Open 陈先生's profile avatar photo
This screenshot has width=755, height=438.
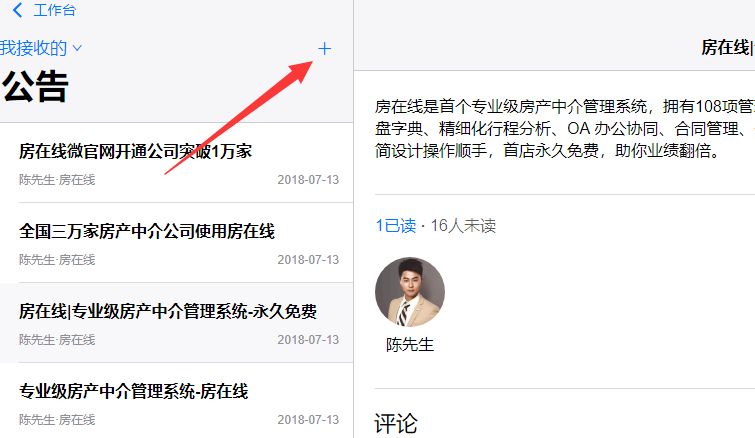pos(410,292)
